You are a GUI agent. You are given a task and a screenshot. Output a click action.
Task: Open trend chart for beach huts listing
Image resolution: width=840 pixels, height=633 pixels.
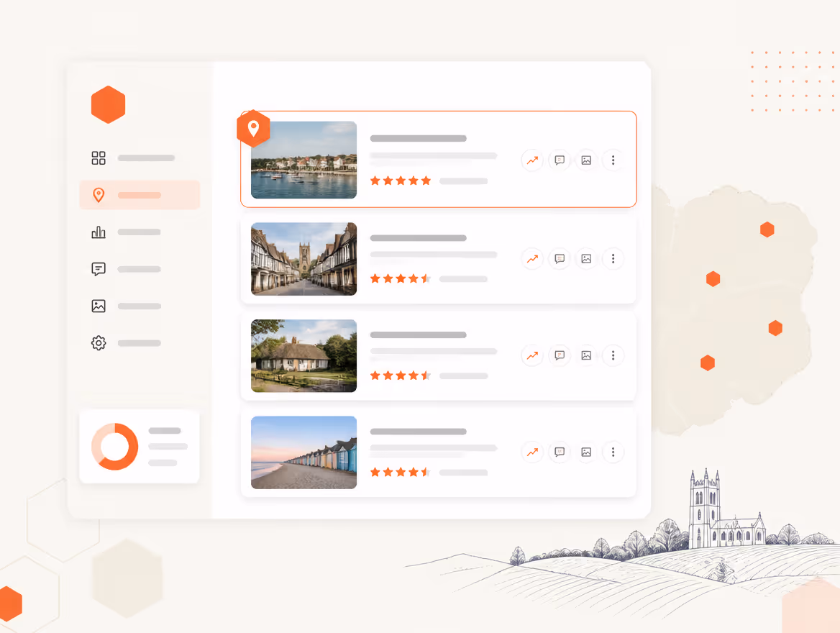click(532, 452)
